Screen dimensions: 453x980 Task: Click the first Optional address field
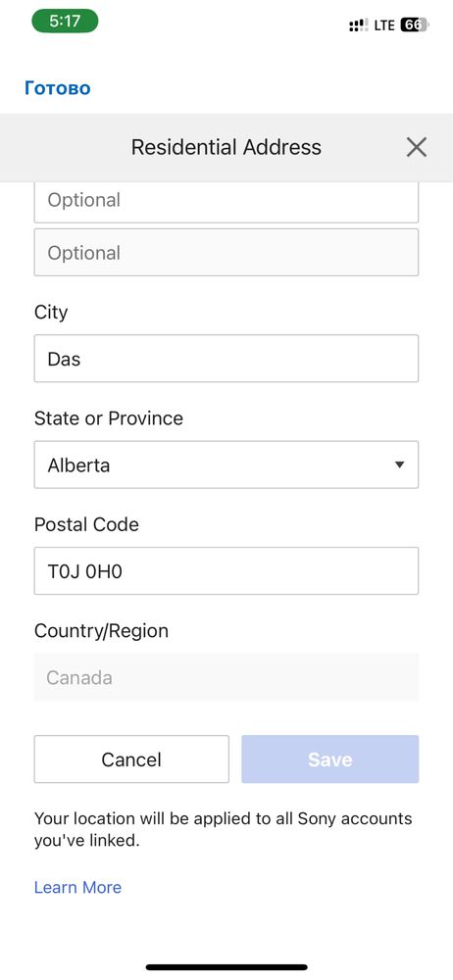226,201
